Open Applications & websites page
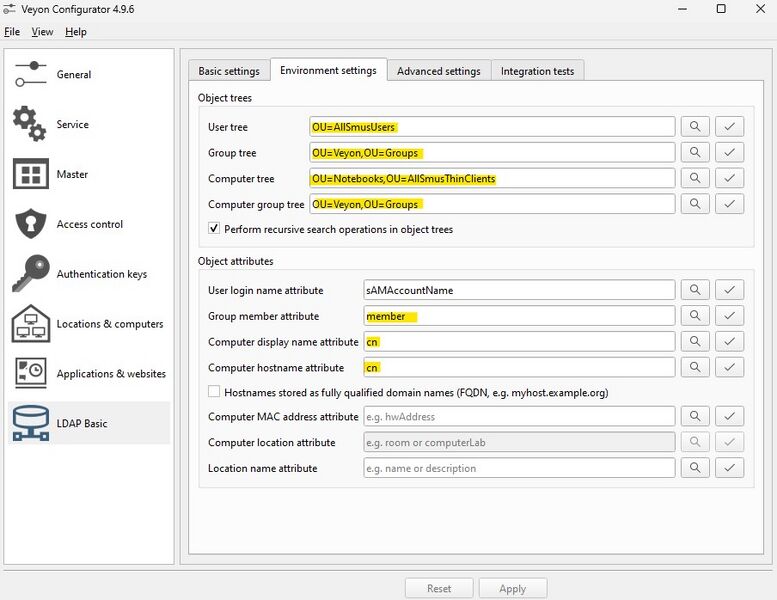 tap(89, 374)
